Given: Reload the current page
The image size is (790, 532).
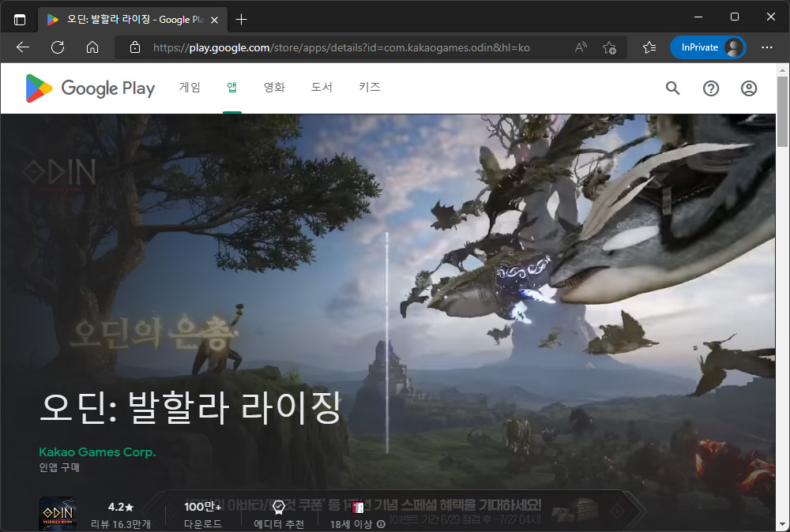Looking at the screenshot, I should 58,47.
